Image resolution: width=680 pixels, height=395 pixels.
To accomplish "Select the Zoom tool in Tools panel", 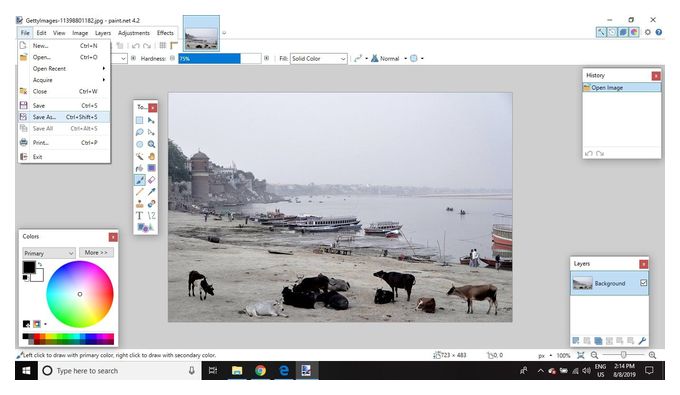I will tap(151, 144).
